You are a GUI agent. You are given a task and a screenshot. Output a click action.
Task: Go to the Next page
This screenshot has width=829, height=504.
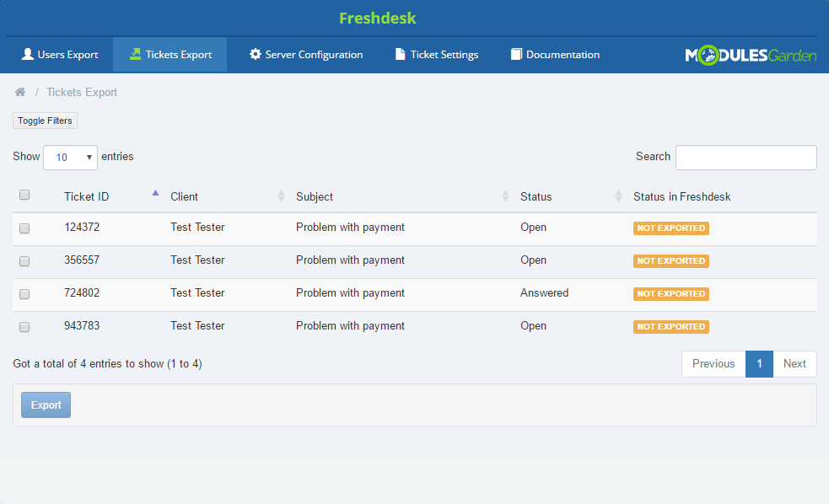(x=794, y=364)
